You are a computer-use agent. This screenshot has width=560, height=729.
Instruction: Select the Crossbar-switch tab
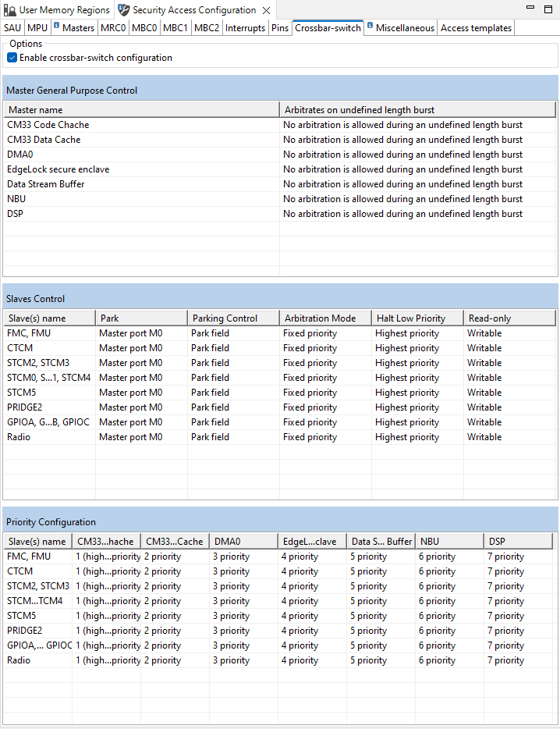point(328,28)
